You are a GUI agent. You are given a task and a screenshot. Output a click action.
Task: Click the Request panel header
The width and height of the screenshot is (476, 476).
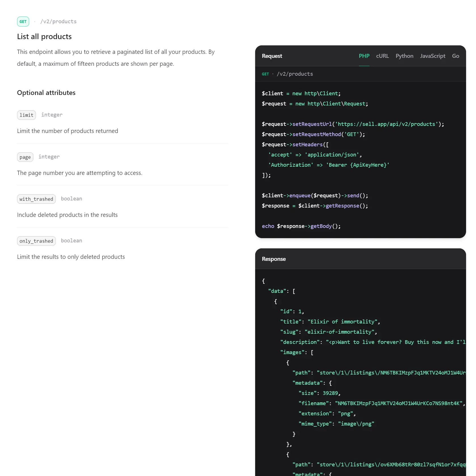272,56
